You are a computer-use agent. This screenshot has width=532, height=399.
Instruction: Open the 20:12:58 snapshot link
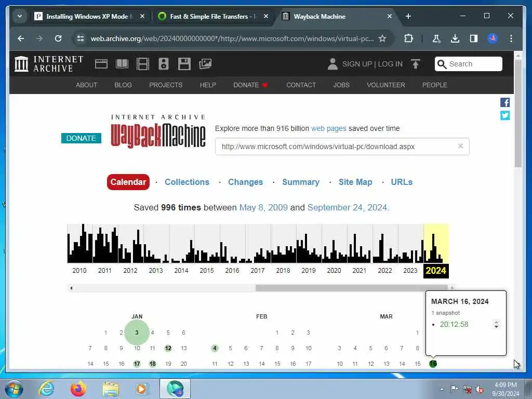[454, 324]
